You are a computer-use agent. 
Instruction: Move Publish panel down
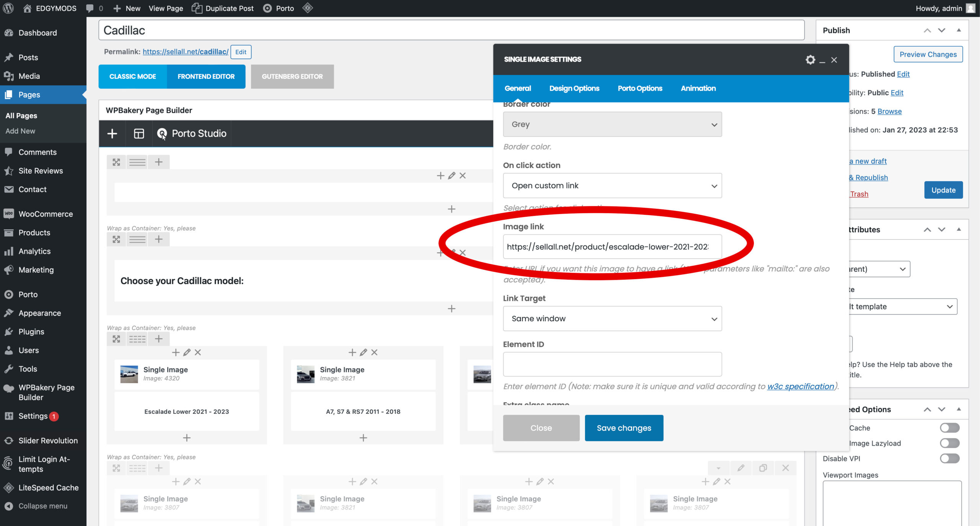click(x=941, y=30)
